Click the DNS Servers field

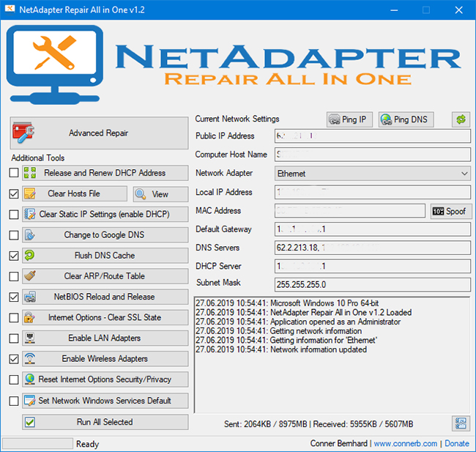(x=373, y=248)
